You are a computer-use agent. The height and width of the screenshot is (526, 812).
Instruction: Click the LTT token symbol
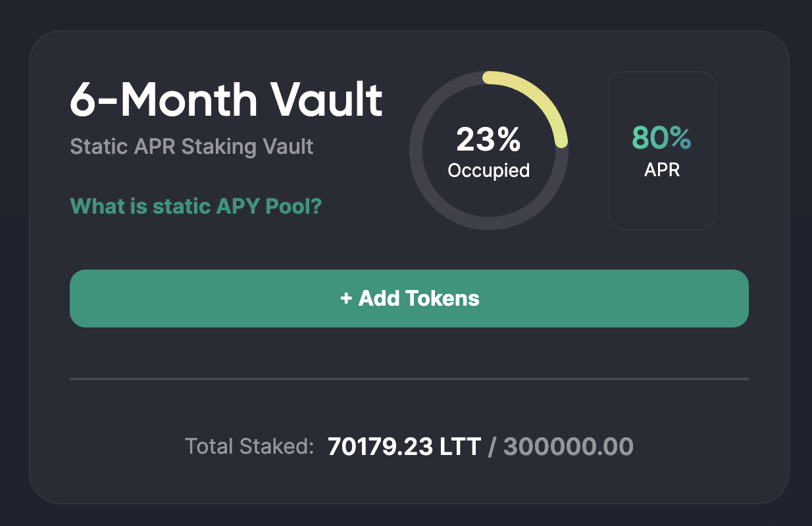click(x=455, y=446)
